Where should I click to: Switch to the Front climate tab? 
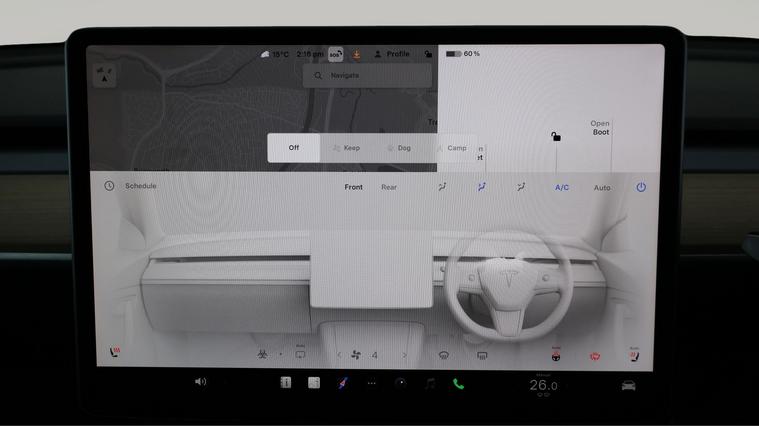(354, 187)
